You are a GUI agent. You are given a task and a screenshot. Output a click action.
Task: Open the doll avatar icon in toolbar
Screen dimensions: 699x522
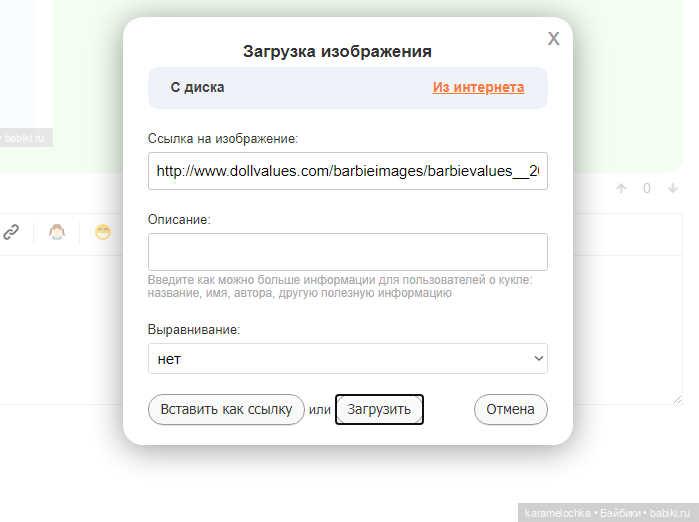pos(58,232)
